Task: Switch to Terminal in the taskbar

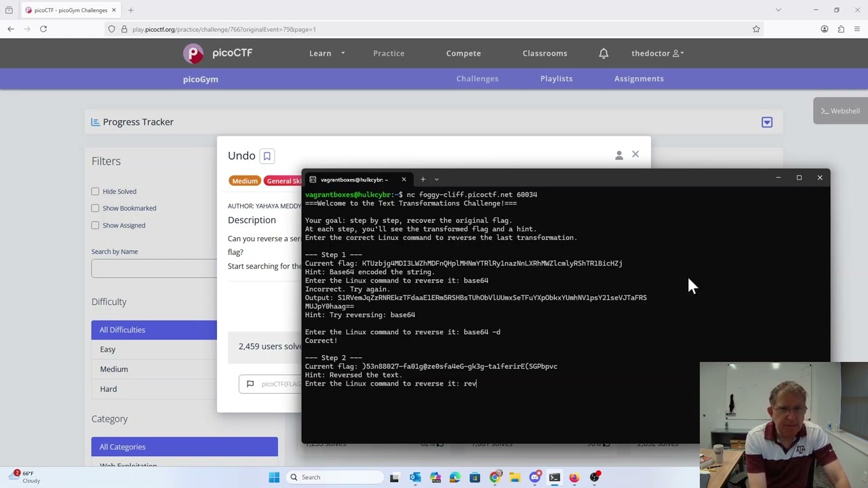Action: click(x=555, y=477)
